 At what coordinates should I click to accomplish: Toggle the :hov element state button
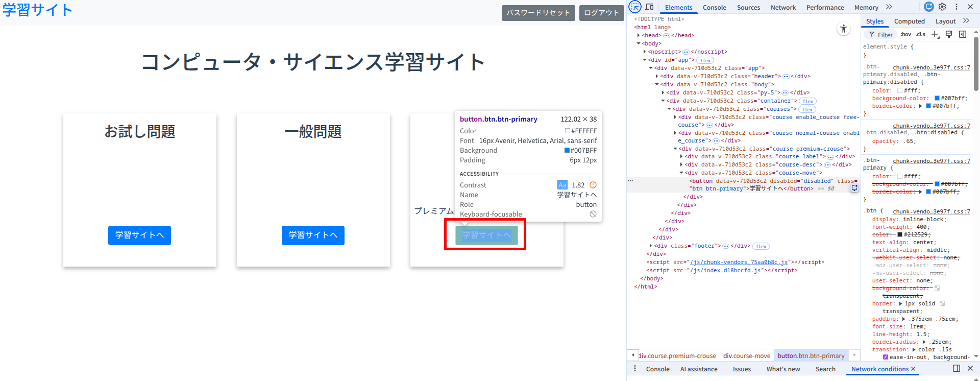click(905, 34)
